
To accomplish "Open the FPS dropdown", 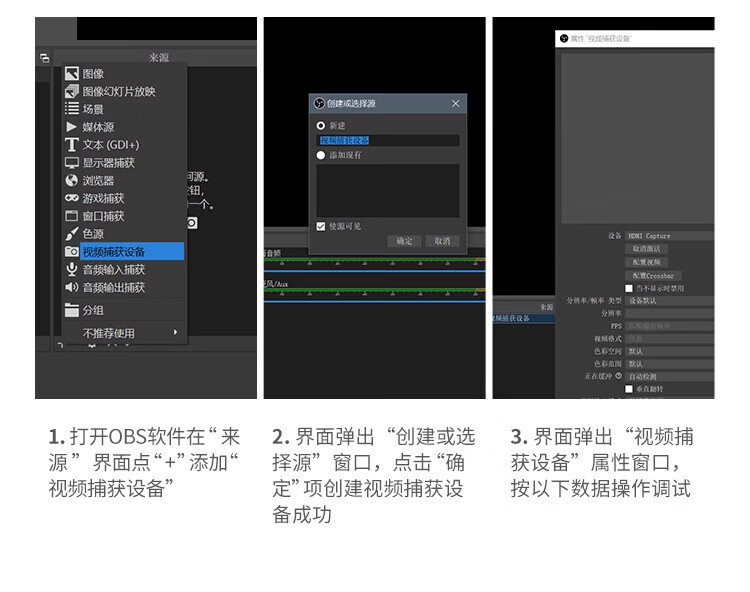I will click(670, 326).
